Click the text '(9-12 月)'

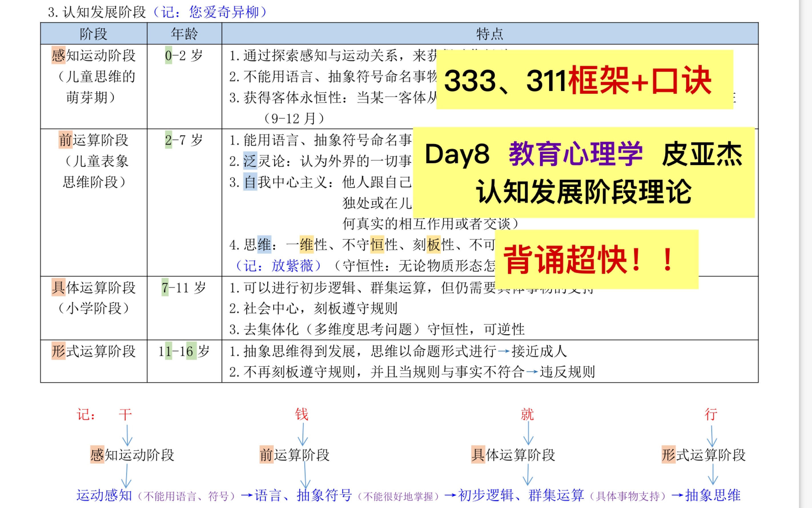[x=294, y=119]
